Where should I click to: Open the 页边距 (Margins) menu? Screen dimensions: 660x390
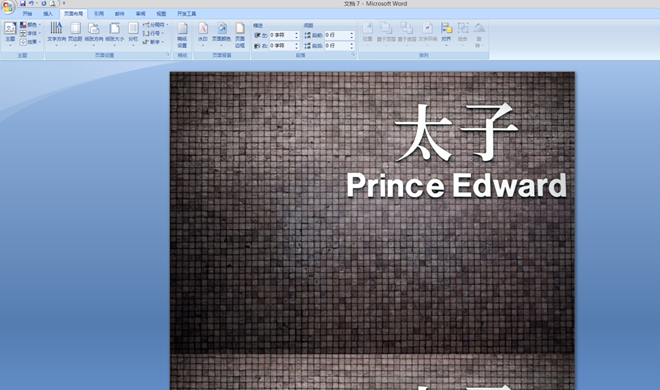point(75,33)
